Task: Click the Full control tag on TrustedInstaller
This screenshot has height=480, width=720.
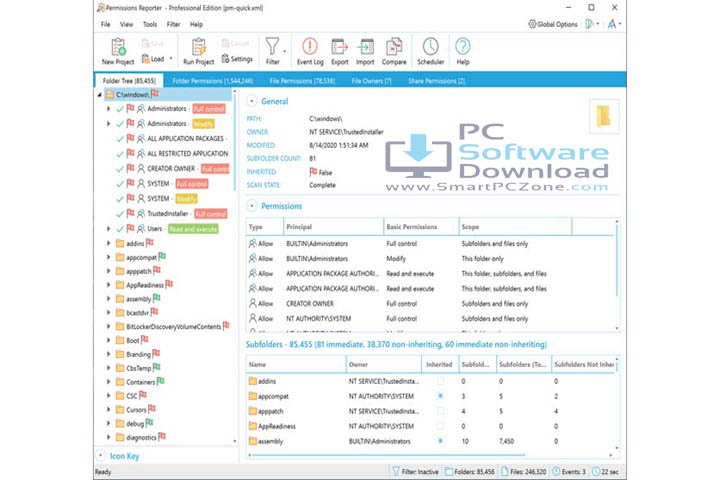Action: click(x=210, y=214)
